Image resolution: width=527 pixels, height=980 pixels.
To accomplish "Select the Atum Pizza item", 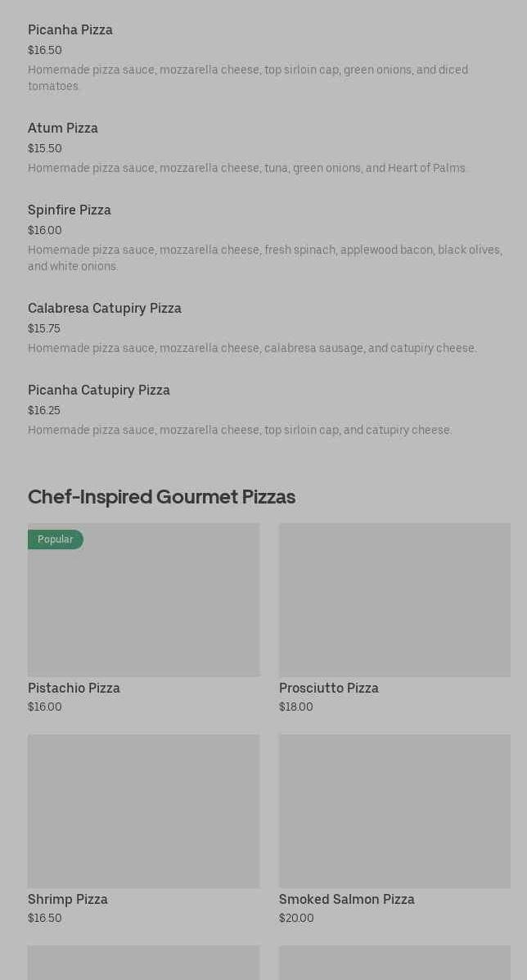I will click(x=63, y=129).
